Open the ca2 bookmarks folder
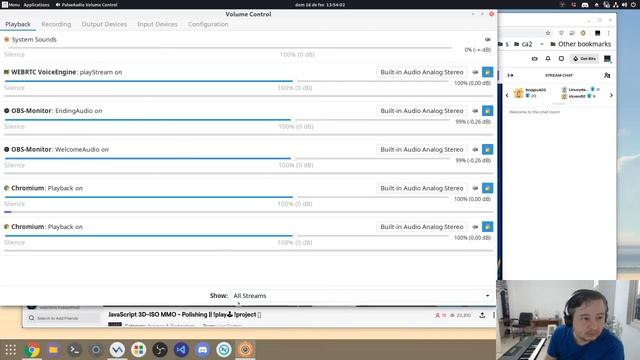 click(x=523, y=44)
